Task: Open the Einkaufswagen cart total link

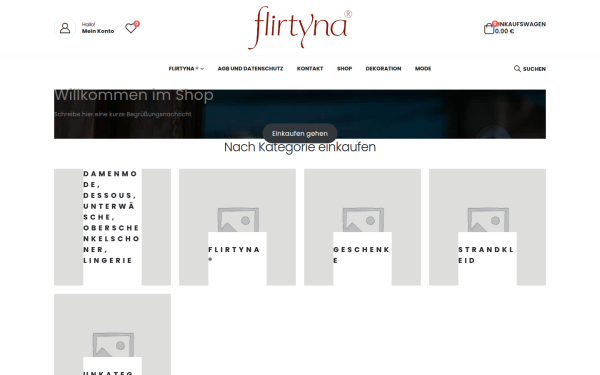Action: point(521,28)
